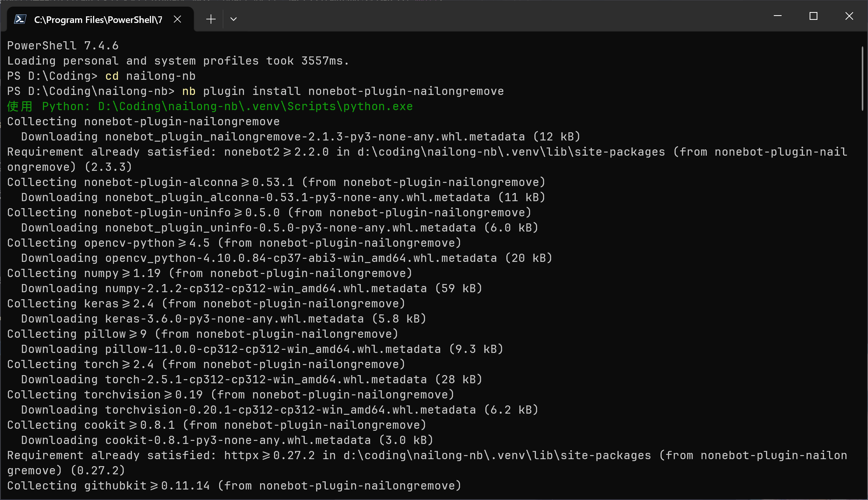Click the 'cd nailong-nb' command text
Screen dimensions: 868x500
(x=150, y=76)
